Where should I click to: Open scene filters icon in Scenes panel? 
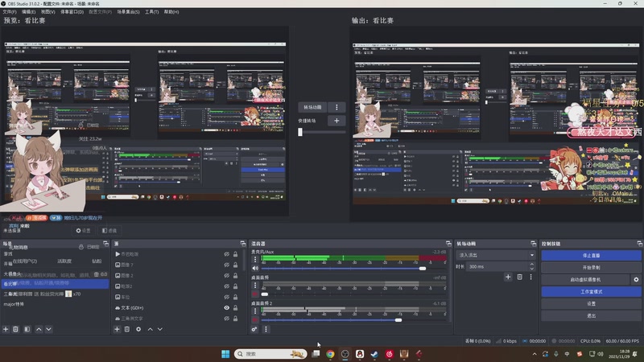click(27, 329)
